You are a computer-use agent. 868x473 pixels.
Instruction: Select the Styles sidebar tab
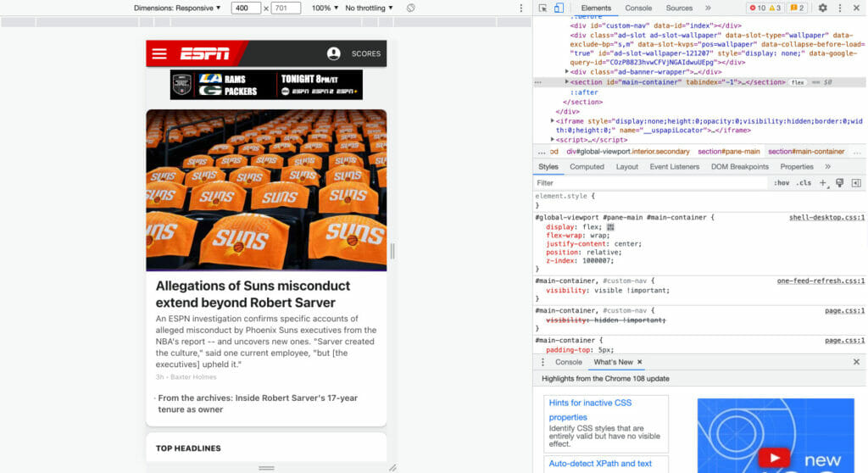pos(548,167)
